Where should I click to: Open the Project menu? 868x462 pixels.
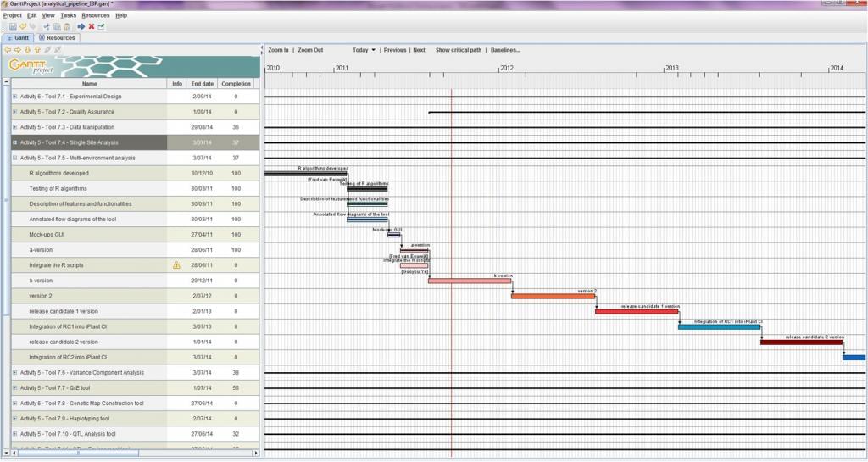pos(12,15)
